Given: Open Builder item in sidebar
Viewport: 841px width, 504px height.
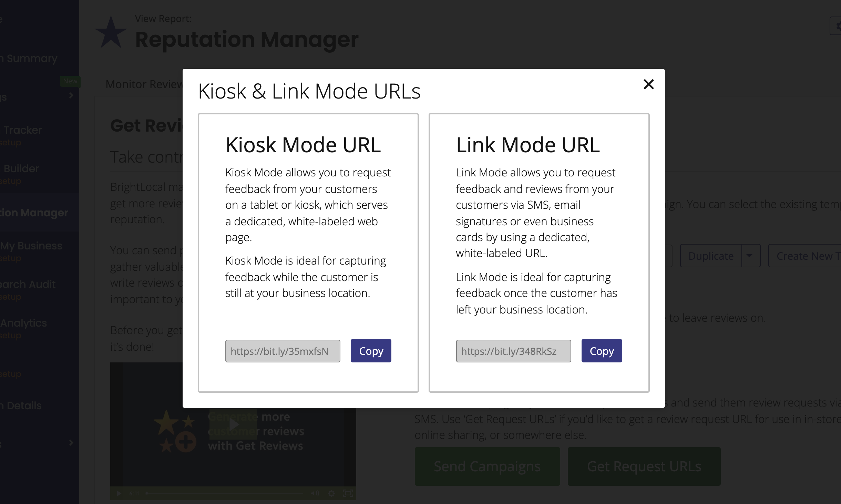Looking at the screenshot, I should point(20,169).
